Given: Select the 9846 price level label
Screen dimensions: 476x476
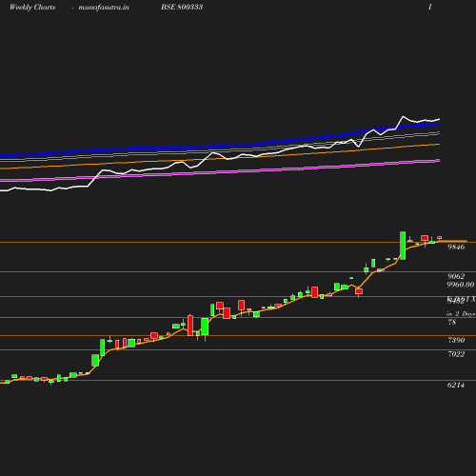Looking at the screenshot, I should click(x=456, y=247).
